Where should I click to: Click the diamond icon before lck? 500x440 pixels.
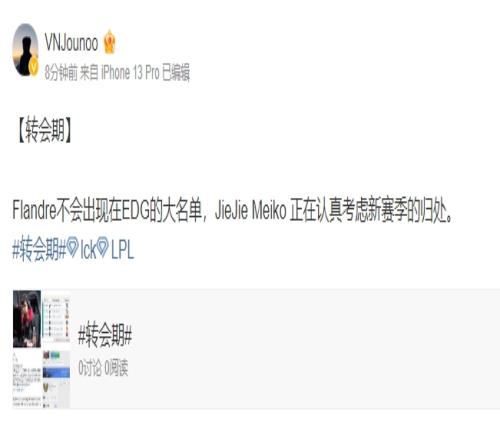point(72,247)
